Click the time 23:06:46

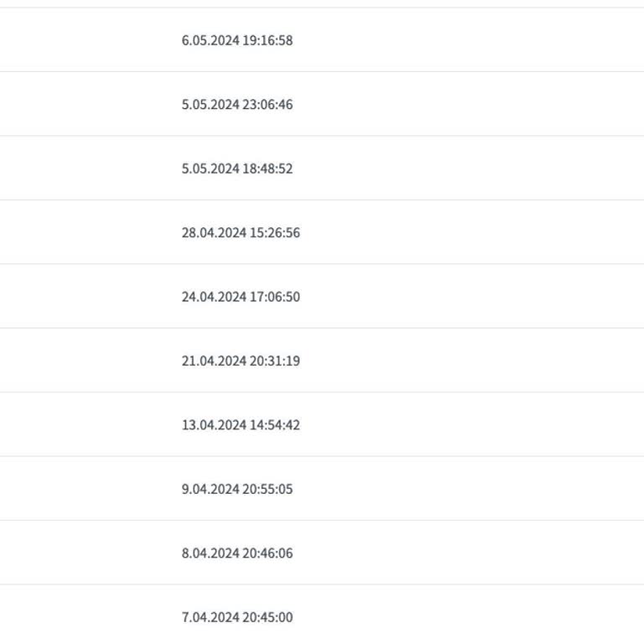pyautogui.click(x=267, y=104)
